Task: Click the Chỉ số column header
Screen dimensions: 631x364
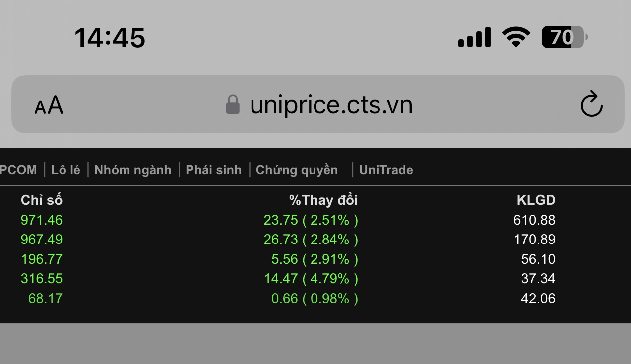Action: 42,200
